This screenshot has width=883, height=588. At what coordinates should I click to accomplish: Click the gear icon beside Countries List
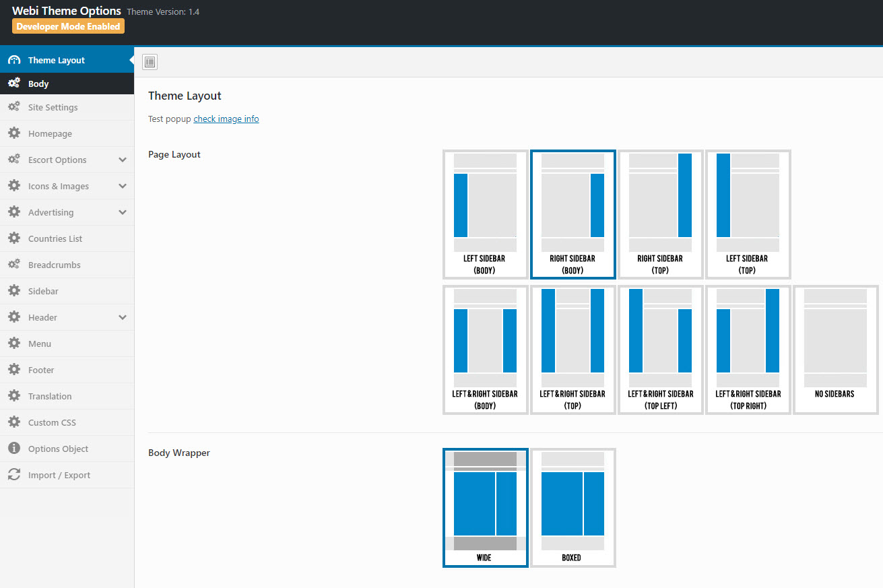[x=14, y=238]
